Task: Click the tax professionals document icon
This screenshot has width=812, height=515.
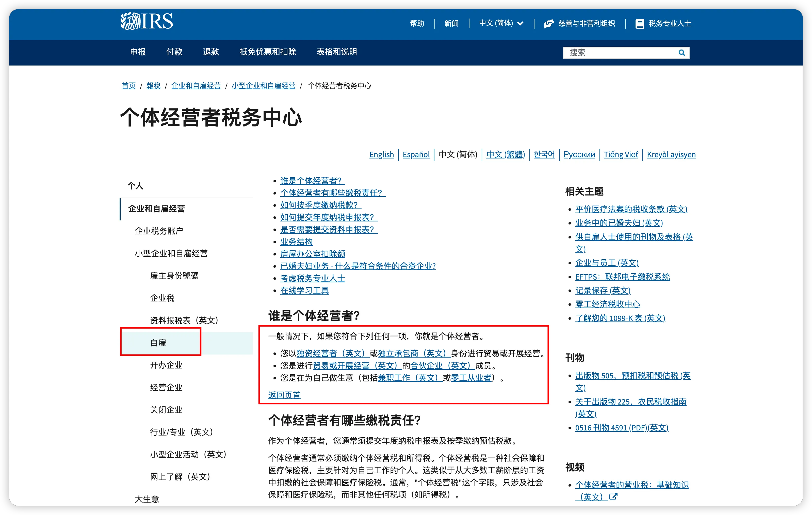Action: pos(639,24)
